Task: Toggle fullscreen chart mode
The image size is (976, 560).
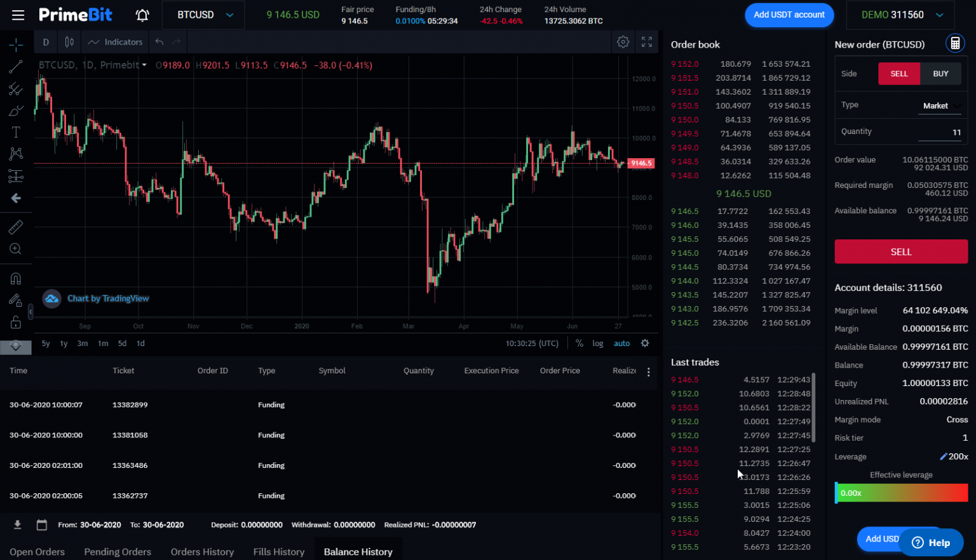Action: 647,42
